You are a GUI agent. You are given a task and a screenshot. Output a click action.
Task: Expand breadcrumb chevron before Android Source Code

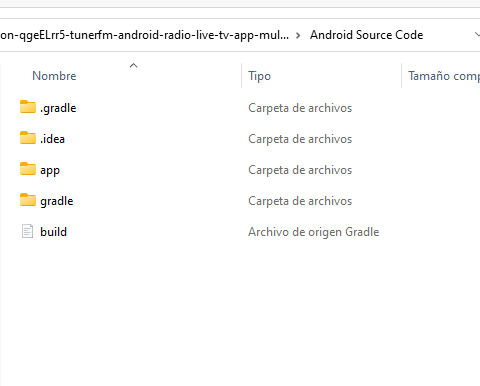pyautogui.click(x=298, y=35)
